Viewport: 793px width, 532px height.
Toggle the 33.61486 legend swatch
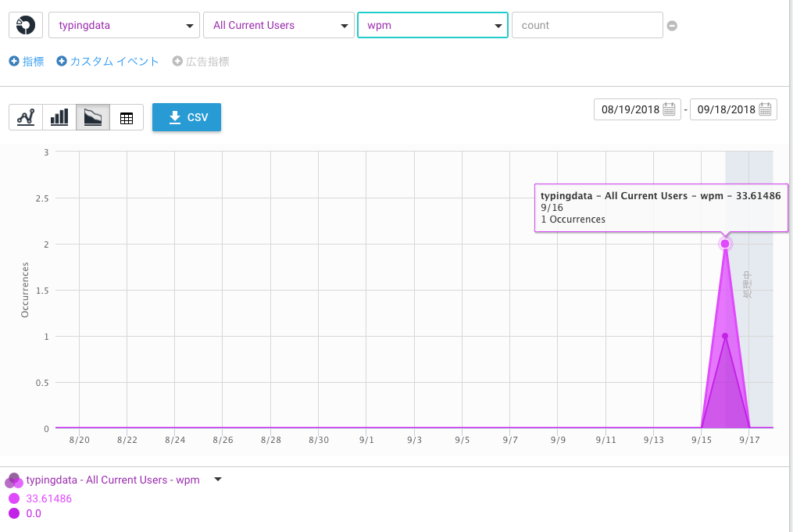(x=14, y=498)
